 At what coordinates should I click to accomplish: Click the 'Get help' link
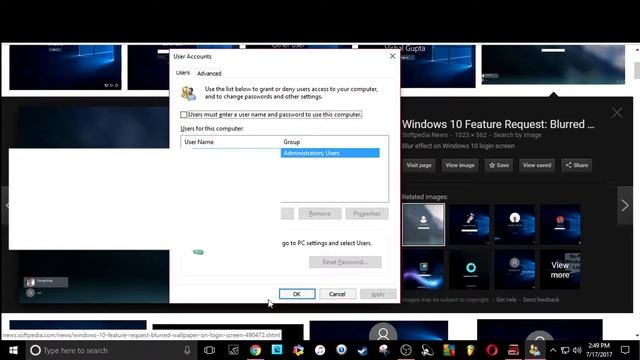(x=506, y=300)
